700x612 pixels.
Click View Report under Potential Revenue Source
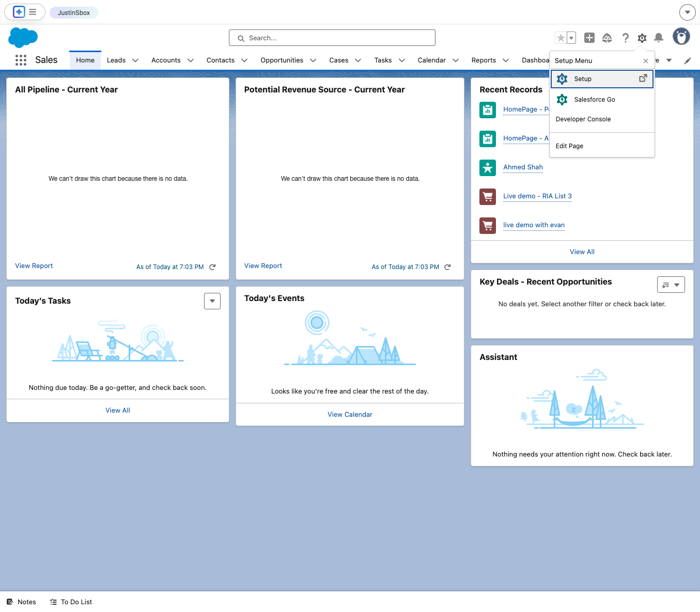(x=263, y=266)
